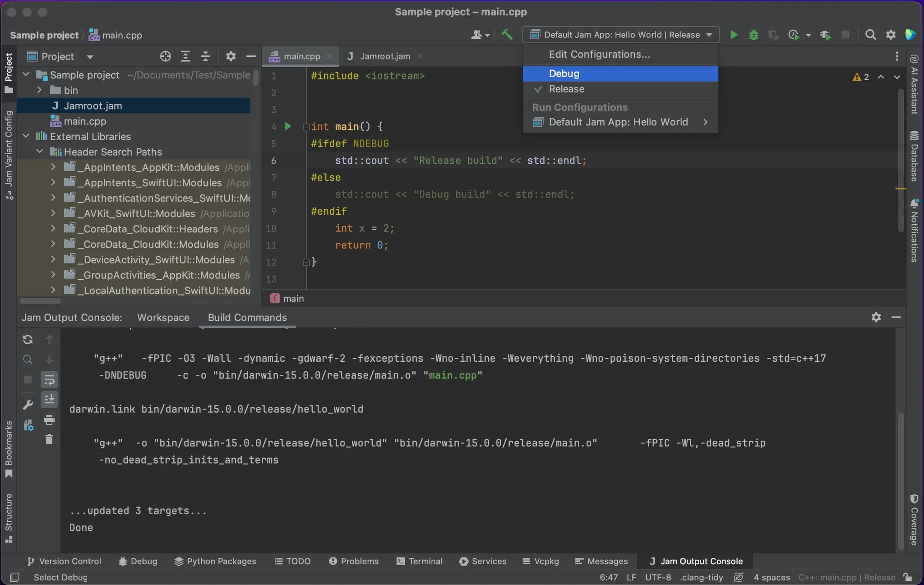924x585 pixels.
Task: Toggle the AI Assistant side panel
Action: pyautogui.click(x=915, y=84)
